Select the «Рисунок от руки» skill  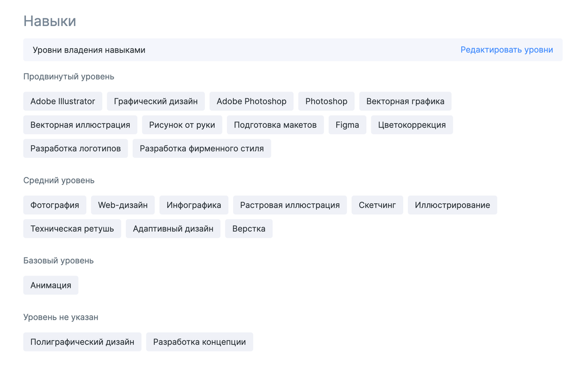tap(182, 125)
